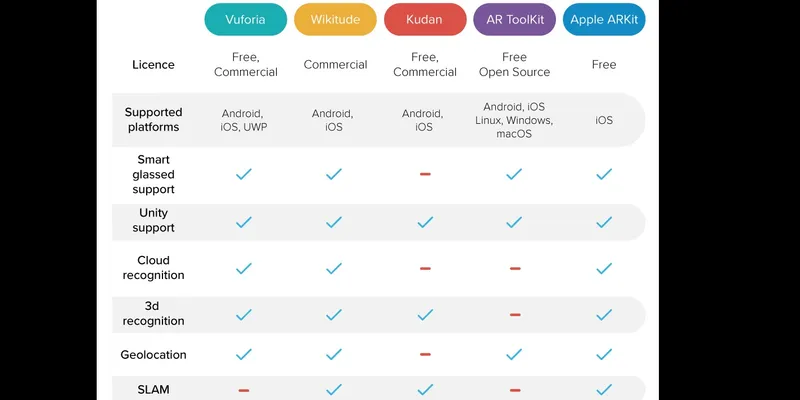Click the Supported platforms row label
This screenshot has width=800, height=400.
153,119
